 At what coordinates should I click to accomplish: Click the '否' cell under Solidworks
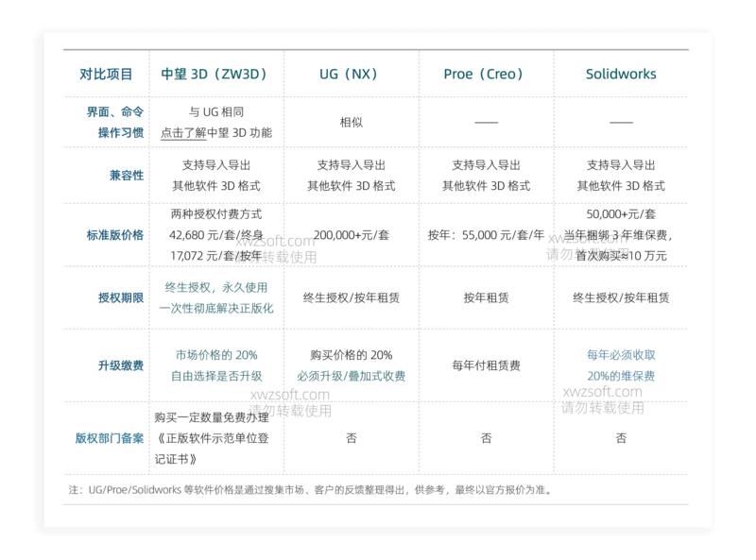(621, 438)
